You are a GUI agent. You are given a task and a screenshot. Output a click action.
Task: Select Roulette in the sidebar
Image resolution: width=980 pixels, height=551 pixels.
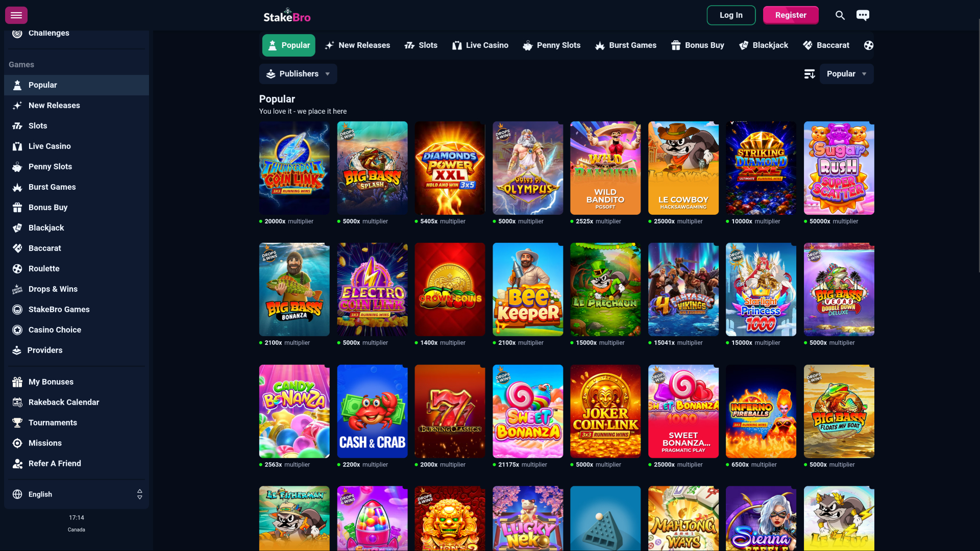[77, 269]
